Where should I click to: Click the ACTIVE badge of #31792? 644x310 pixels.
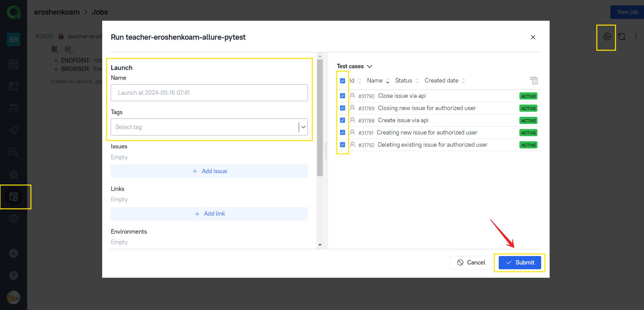pyautogui.click(x=528, y=145)
